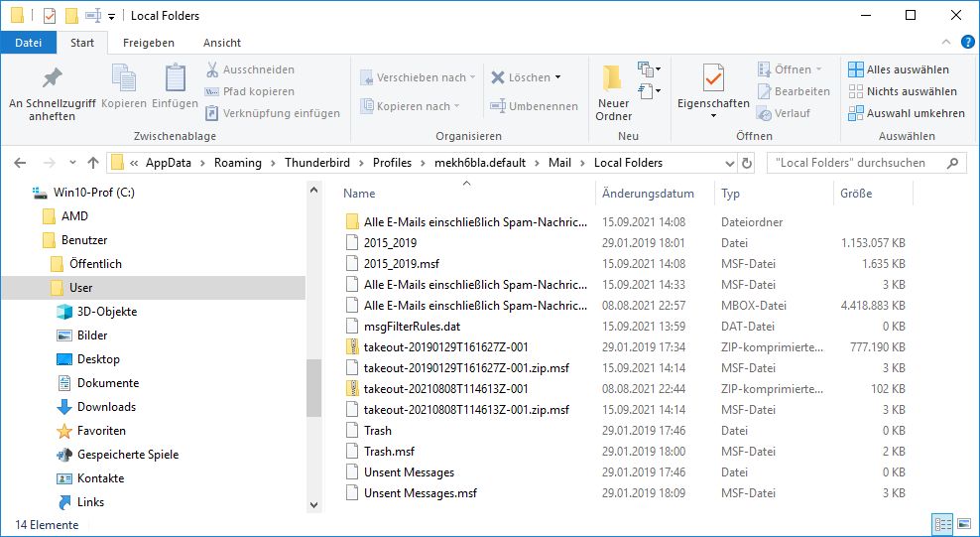Screen dimensions: 980x537
Task: Open Eigenschaften properties icon
Action: tap(713, 80)
